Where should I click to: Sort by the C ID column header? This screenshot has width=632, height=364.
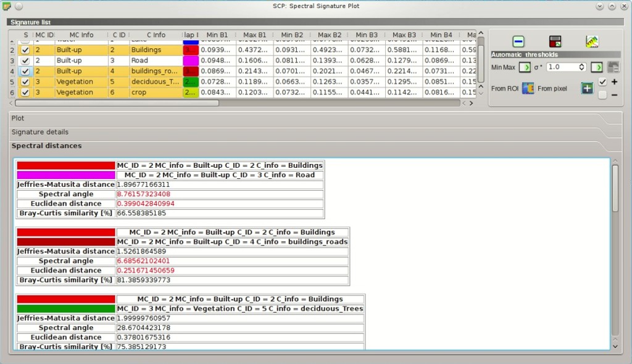point(119,35)
